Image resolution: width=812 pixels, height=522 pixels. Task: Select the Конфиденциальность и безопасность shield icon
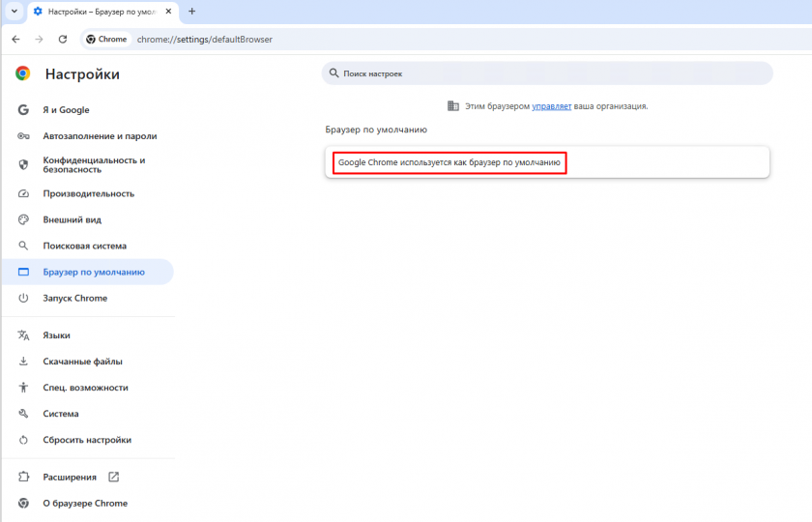coord(23,165)
